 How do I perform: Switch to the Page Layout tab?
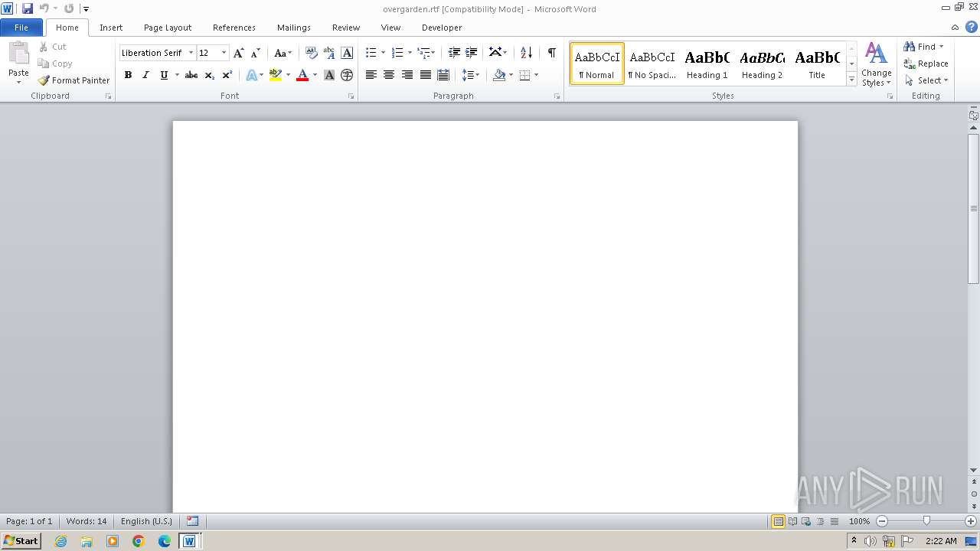click(x=168, y=28)
